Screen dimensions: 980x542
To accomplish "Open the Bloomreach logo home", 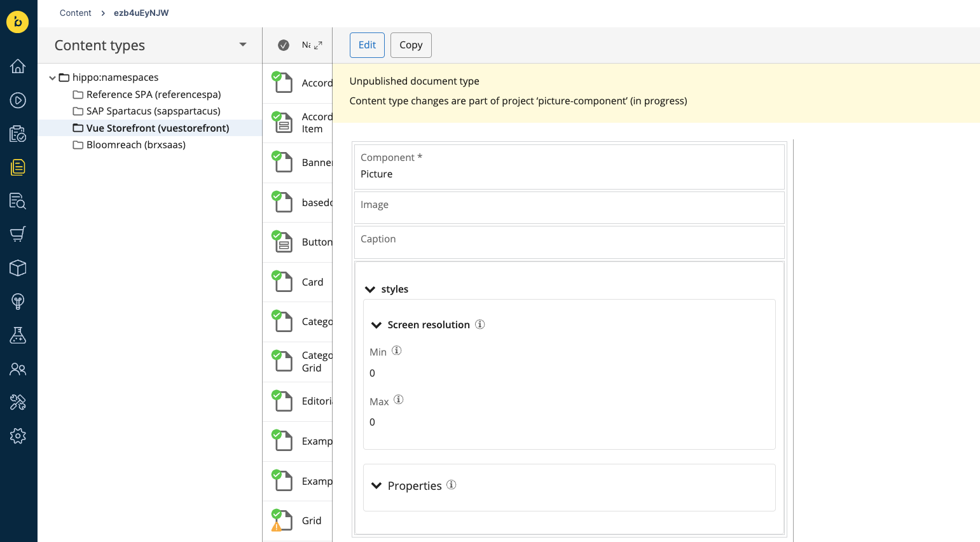I will (18, 22).
